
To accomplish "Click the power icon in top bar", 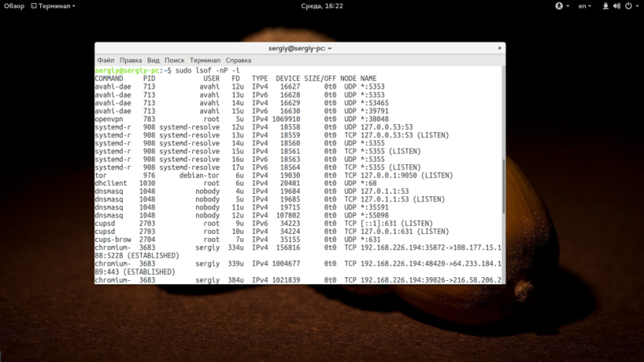I will coord(627,6).
